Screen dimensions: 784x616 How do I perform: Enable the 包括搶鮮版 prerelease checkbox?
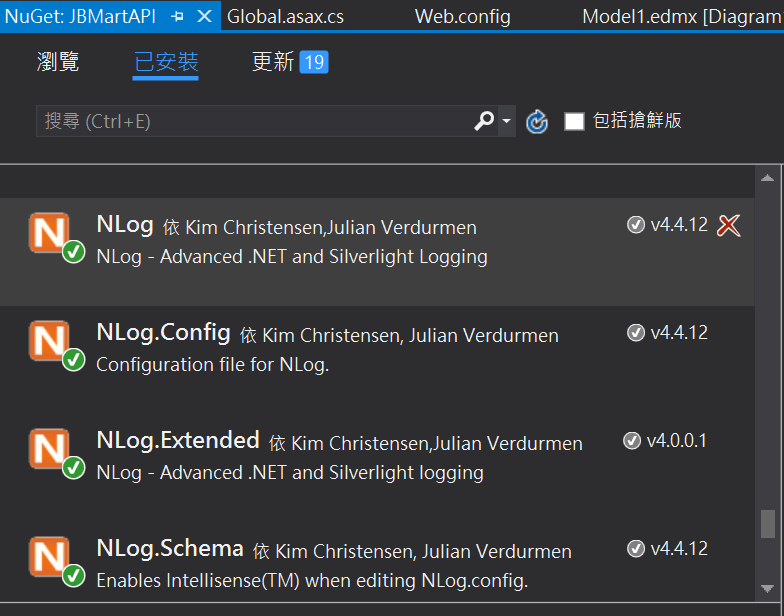[x=574, y=121]
